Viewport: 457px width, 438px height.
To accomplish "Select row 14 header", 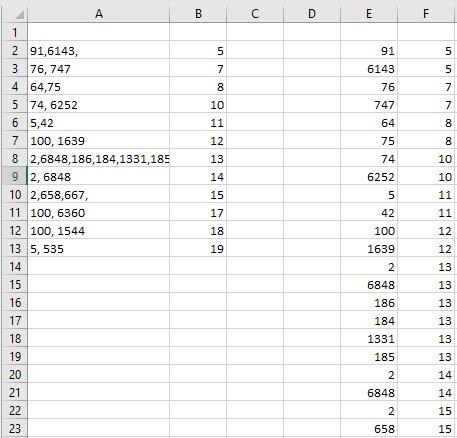I will pos(15,267).
